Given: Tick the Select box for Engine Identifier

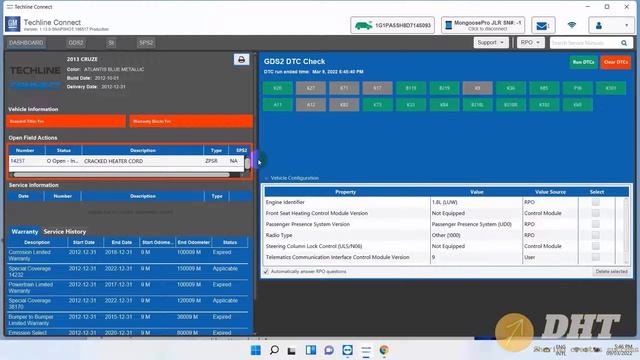Looking at the screenshot, I should coord(596,202).
